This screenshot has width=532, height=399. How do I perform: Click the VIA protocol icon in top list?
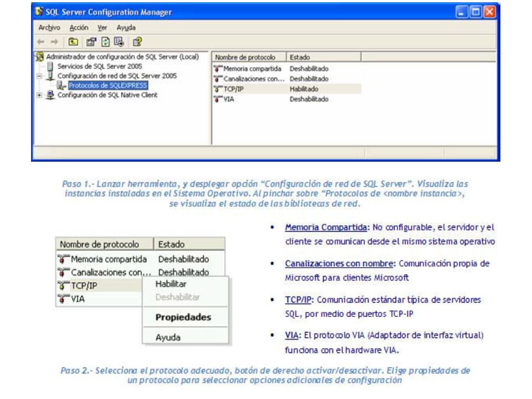(218, 99)
